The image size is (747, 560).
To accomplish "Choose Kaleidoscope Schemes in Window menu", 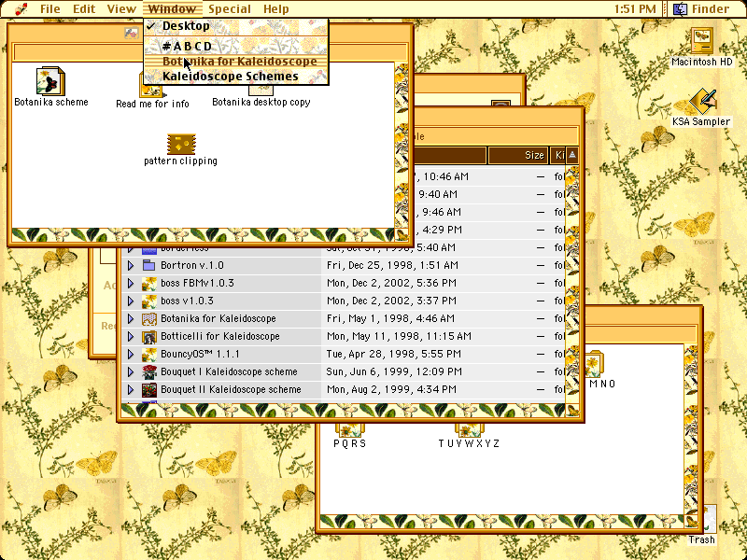I will [236, 77].
